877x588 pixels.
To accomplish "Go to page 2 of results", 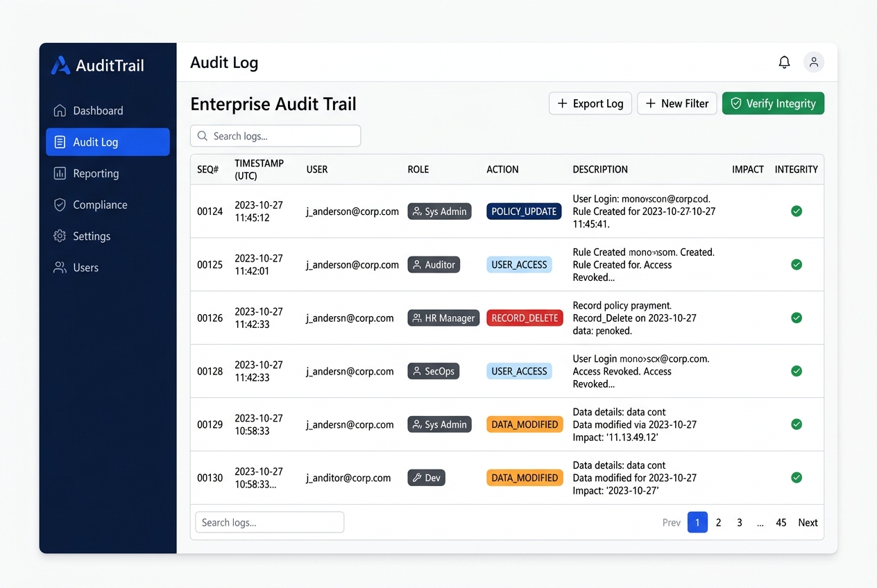I will tap(718, 522).
